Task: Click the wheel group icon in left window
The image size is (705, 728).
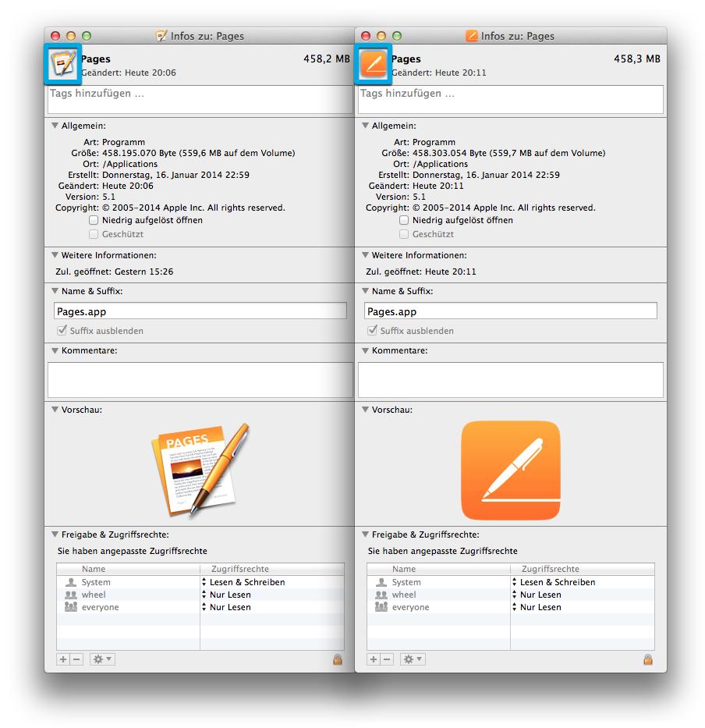Action: [x=71, y=595]
